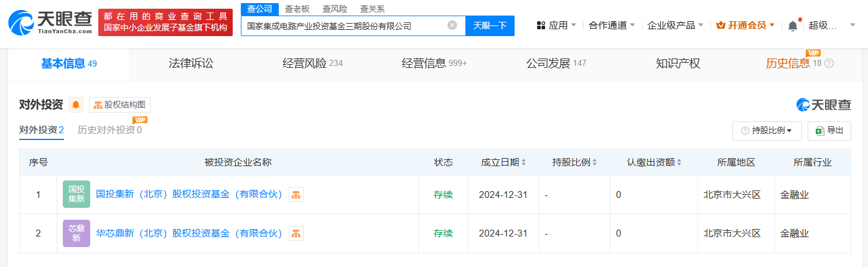This screenshot has height=267, width=868.
Task: Expand the 企业级产品 dropdown
Action: click(675, 26)
